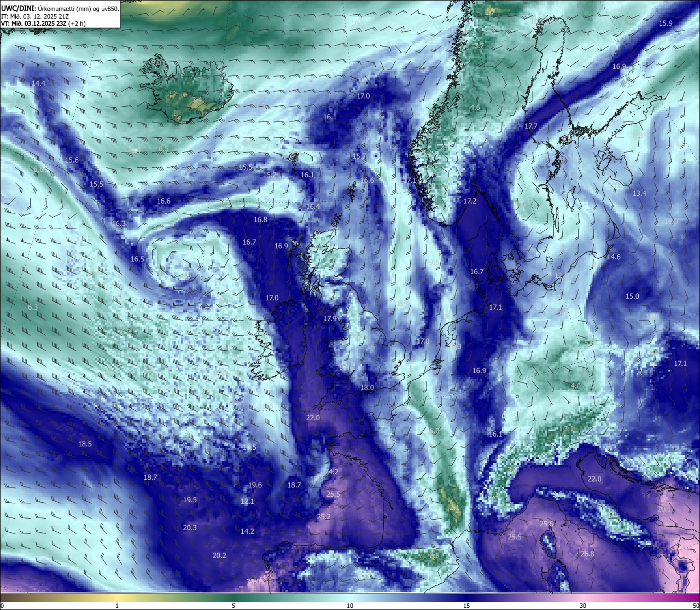Screen dimensions: 700x610
Task: Click the 6.3 value label
Action: 33,307
